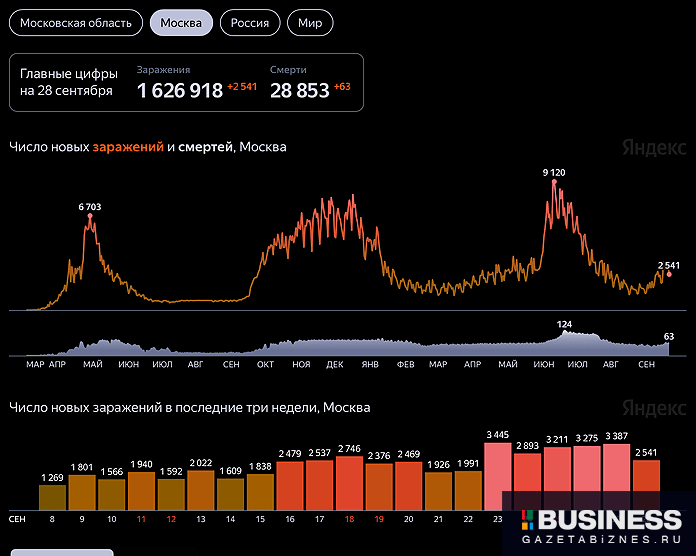Click the Яндекс watermark above the line chart
Image resolution: width=696 pixels, height=556 pixels.
click(x=654, y=148)
